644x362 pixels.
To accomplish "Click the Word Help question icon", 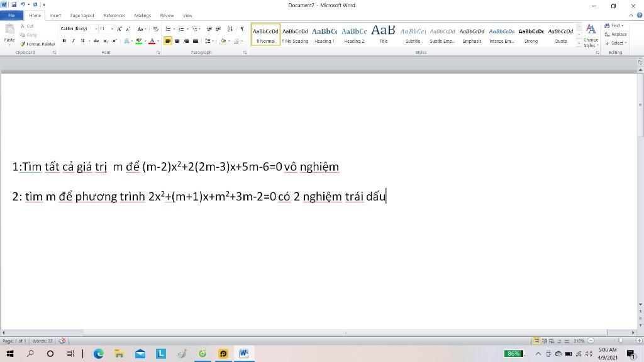I will coord(640,15).
